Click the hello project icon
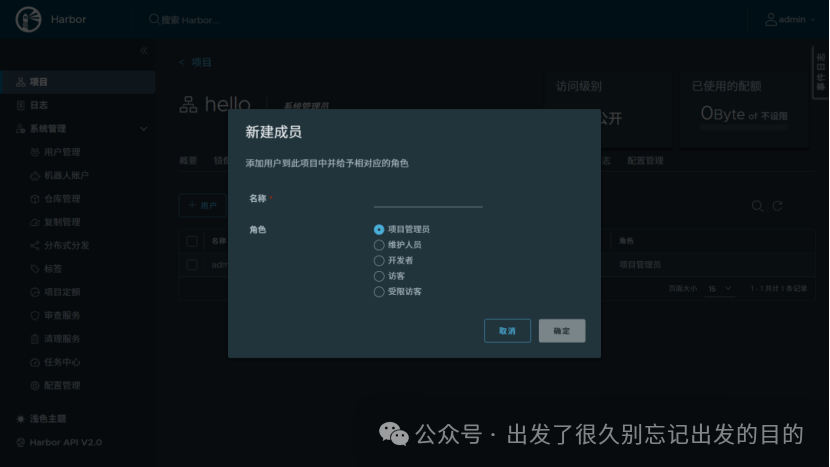Screen dimensions: 830x467 (x=188, y=104)
